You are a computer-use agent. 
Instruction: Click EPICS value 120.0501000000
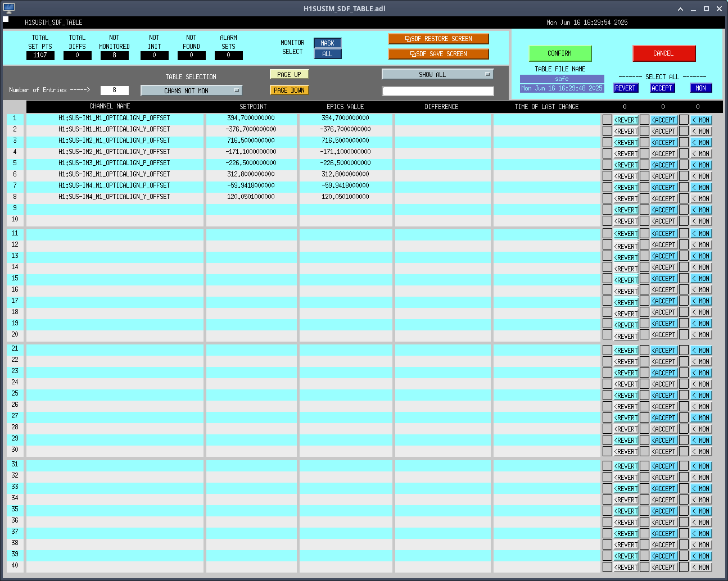point(346,197)
